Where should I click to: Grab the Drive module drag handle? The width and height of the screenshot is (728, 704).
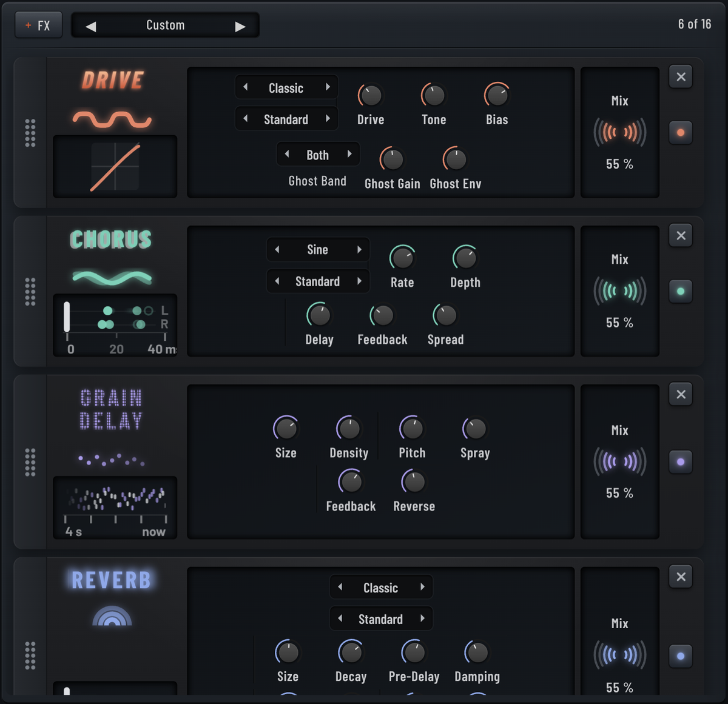click(x=30, y=133)
